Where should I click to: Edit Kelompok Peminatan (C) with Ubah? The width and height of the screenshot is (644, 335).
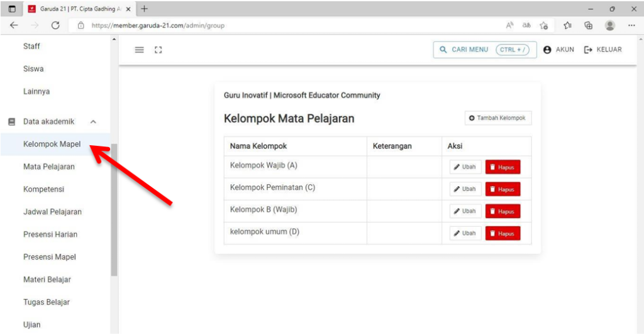click(x=465, y=189)
